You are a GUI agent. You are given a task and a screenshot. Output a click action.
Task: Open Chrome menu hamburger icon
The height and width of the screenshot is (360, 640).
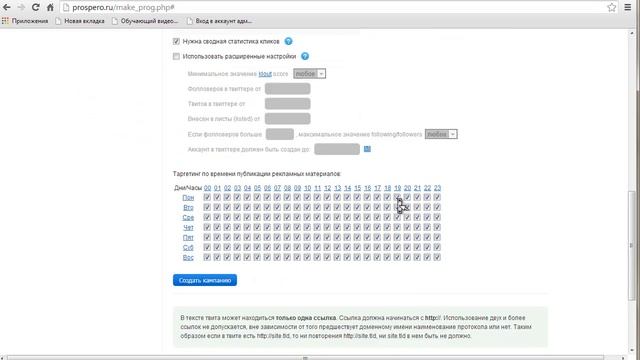(628, 7)
